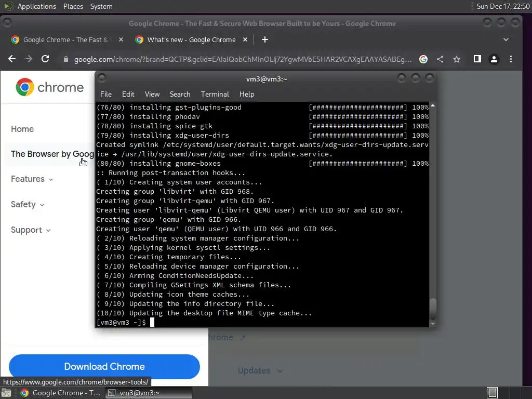Bookmark this page with star icon
Image resolution: width=532 pixels, height=399 pixels.
457,59
